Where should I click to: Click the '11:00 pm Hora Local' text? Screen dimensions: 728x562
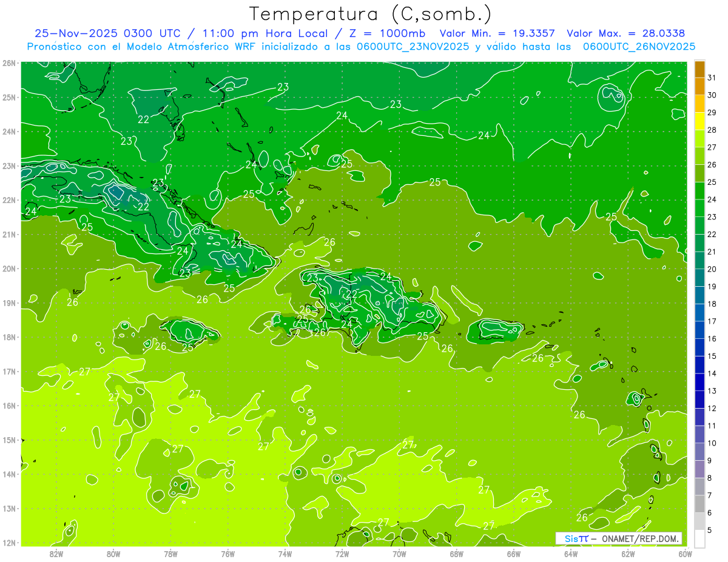pyautogui.click(x=268, y=33)
